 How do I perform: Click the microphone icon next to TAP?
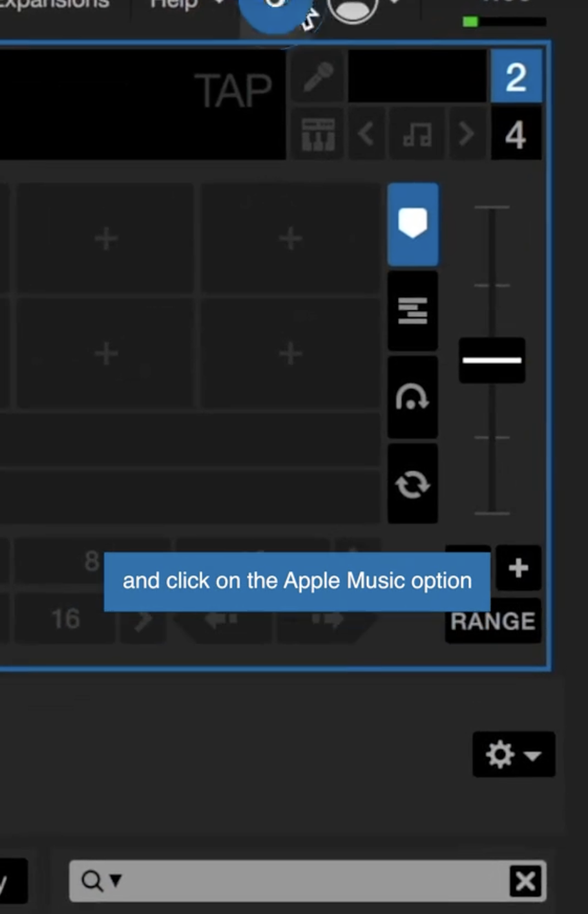[317, 78]
